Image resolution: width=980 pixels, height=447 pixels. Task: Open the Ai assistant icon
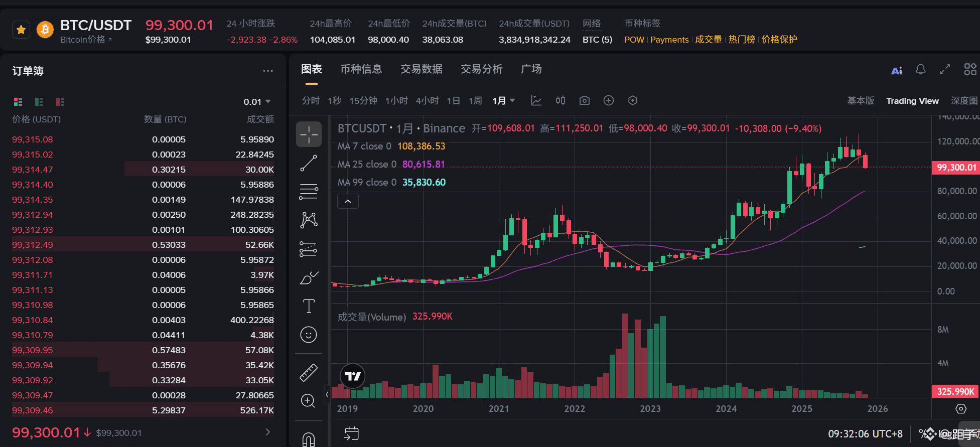click(x=896, y=70)
